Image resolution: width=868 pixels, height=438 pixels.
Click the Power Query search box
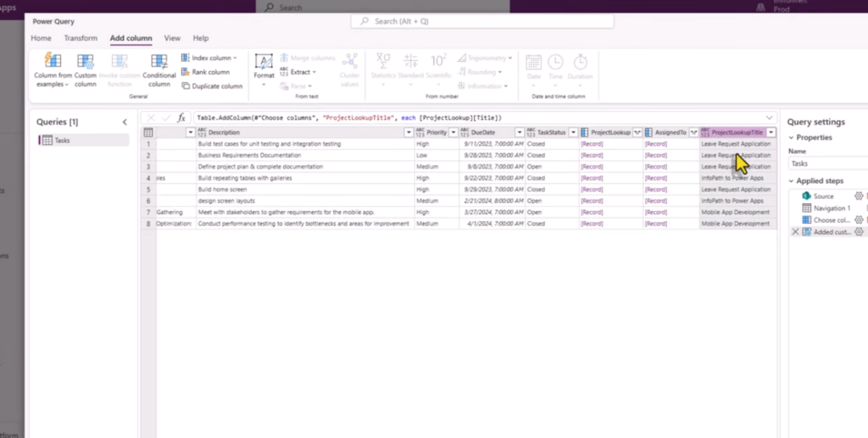[482, 21]
